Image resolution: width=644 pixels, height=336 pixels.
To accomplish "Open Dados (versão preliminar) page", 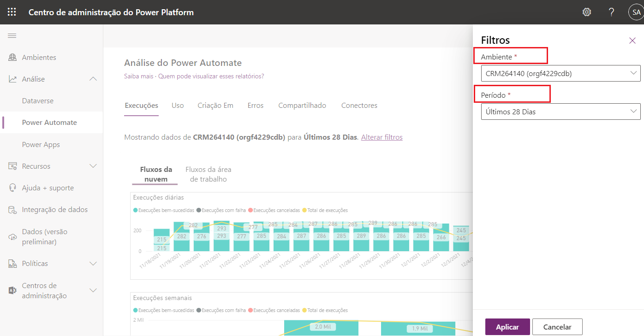I will point(45,236).
